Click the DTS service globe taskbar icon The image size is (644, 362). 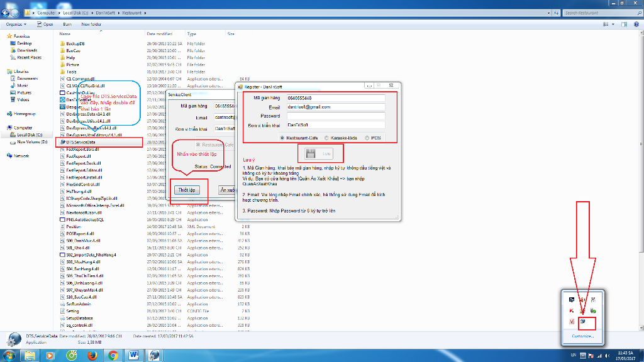[x=154, y=356]
